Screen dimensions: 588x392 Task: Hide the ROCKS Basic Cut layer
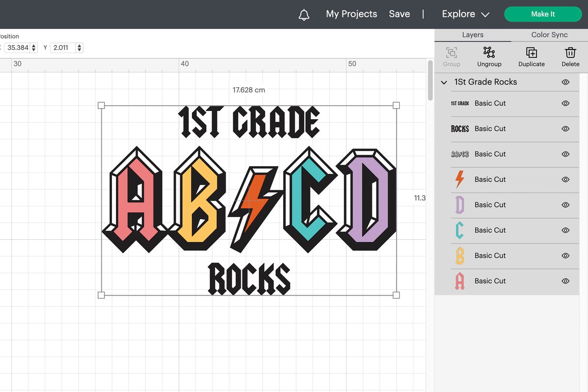coord(565,128)
